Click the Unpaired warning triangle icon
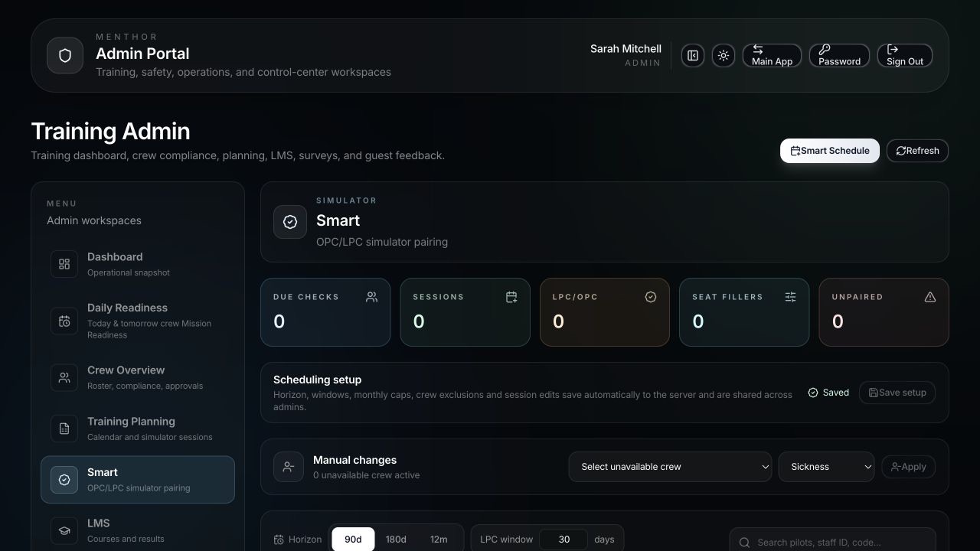Image resolution: width=980 pixels, height=551 pixels. coord(930,297)
